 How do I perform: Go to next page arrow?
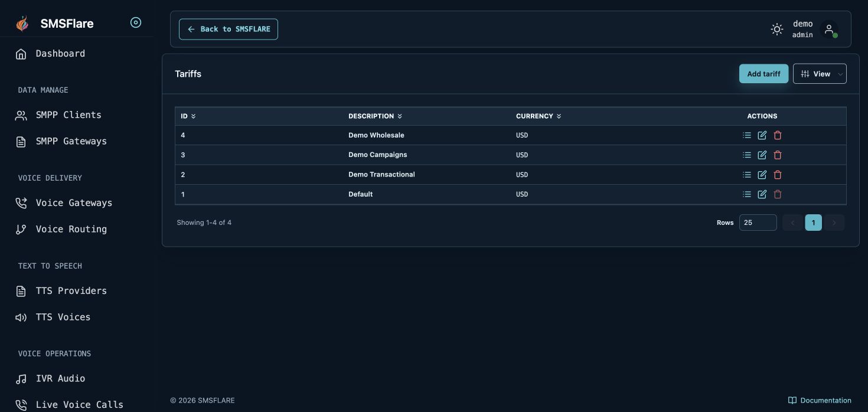coord(834,223)
